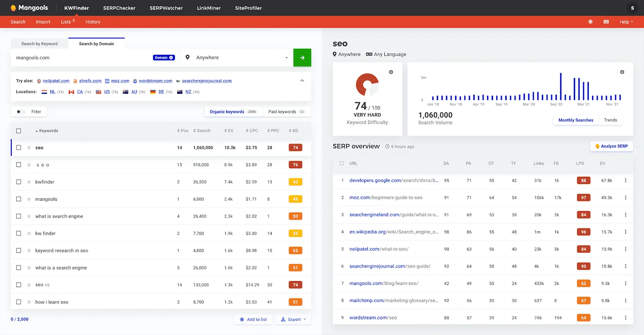The height and width of the screenshot is (335, 644).
Task: Click the Analyze SERP button
Action: point(611,146)
